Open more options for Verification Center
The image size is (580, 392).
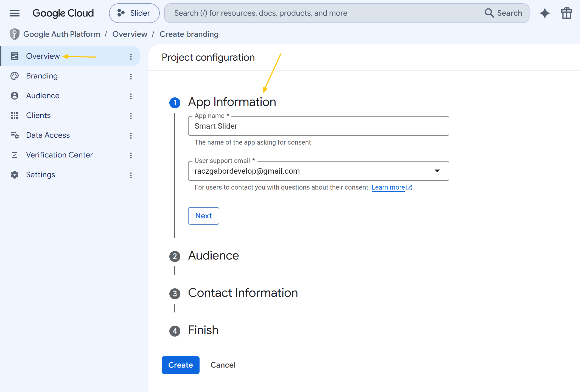pos(131,156)
